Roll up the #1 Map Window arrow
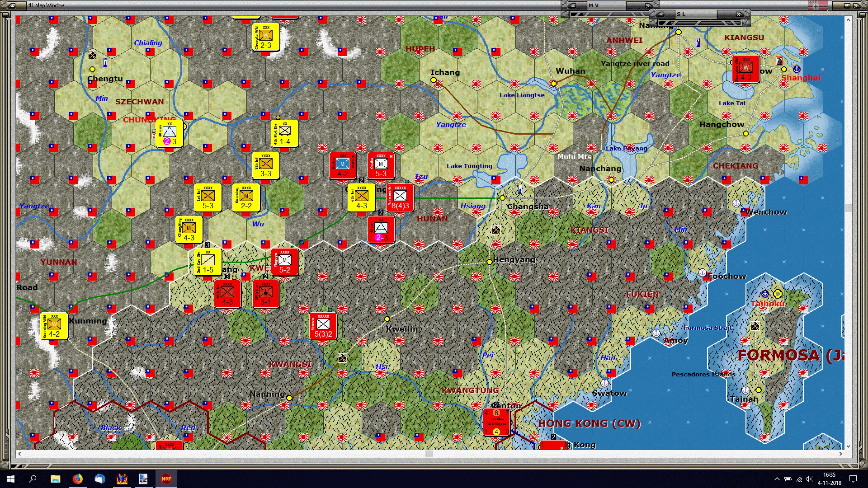Screen dimensions: 868x488 click(11, 5)
